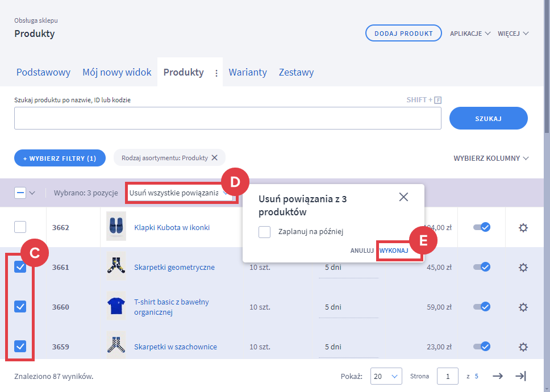Focus the product search input field
550x392 pixels.
point(228,118)
